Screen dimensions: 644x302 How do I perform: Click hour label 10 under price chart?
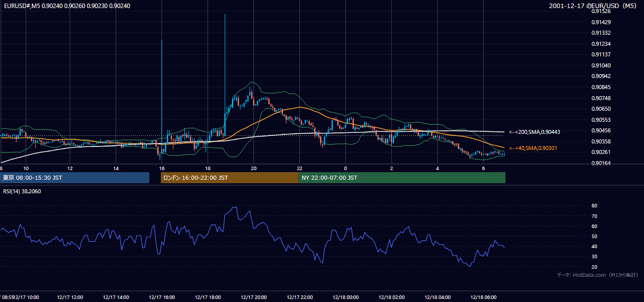[x=26, y=168]
